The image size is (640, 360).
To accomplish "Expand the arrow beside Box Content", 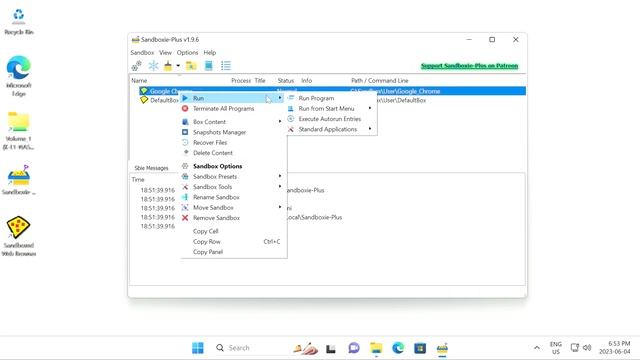I will 280,122.
